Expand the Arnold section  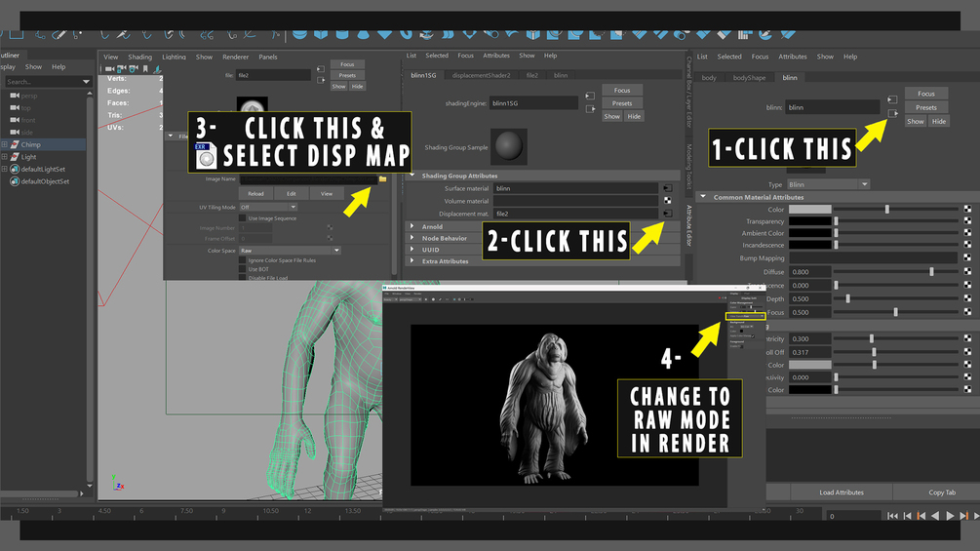pos(412,226)
